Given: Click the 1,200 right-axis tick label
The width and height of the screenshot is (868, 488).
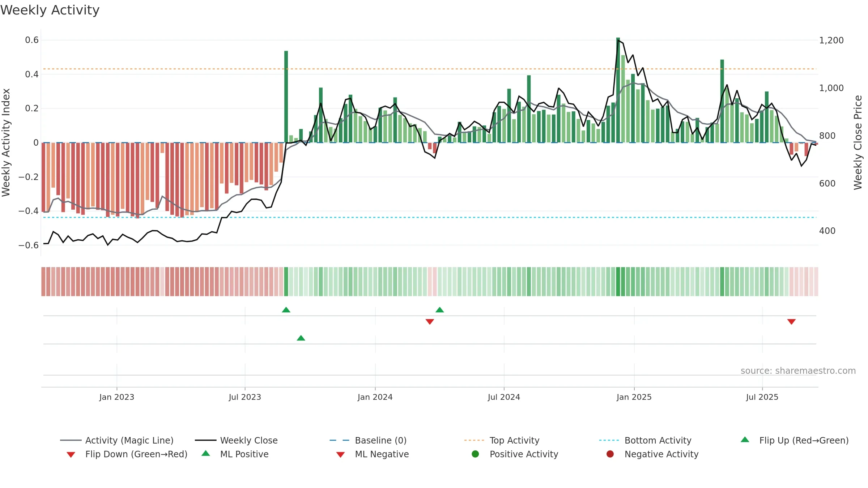Looking at the screenshot, I should (x=831, y=40).
